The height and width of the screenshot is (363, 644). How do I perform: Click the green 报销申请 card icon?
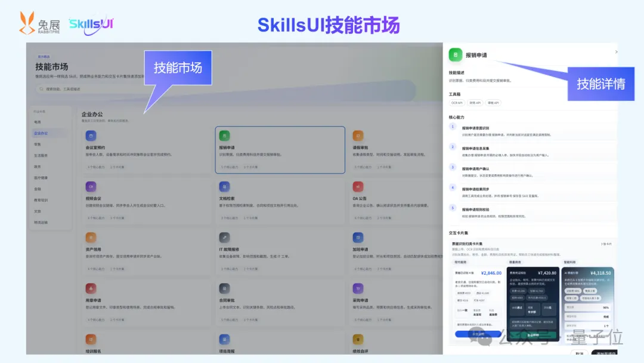(224, 136)
